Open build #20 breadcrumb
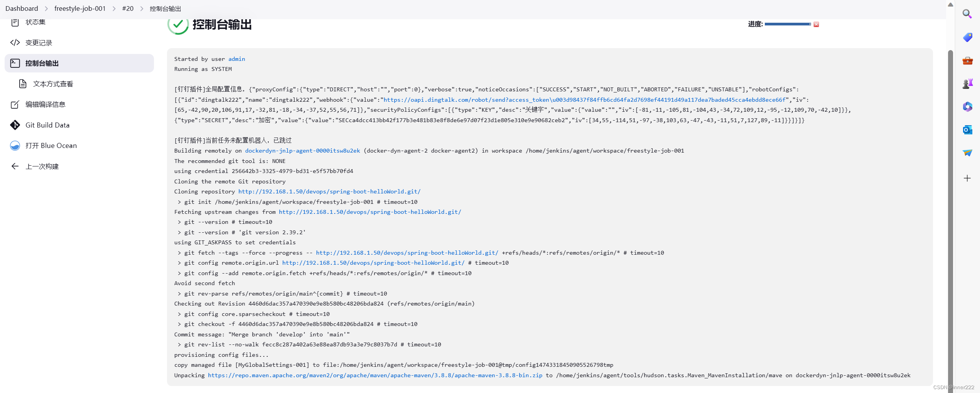 pyautogui.click(x=128, y=8)
